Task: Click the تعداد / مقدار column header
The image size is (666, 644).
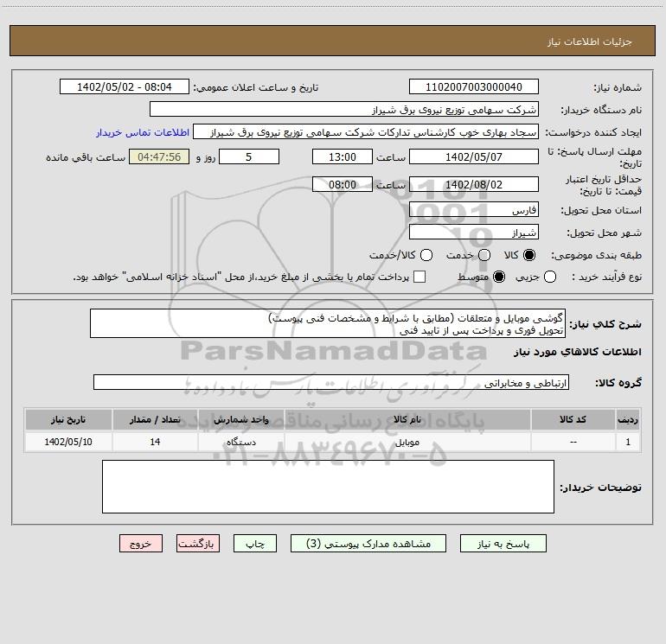Action: click(155, 419)
